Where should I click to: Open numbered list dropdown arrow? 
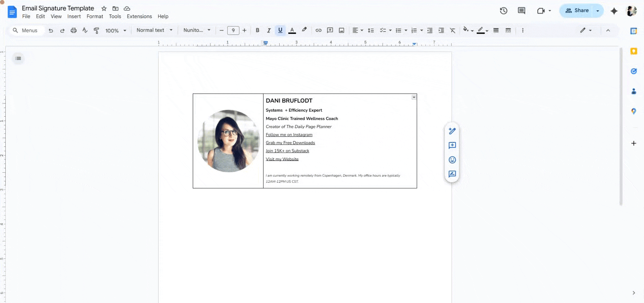tap(421, 31)
